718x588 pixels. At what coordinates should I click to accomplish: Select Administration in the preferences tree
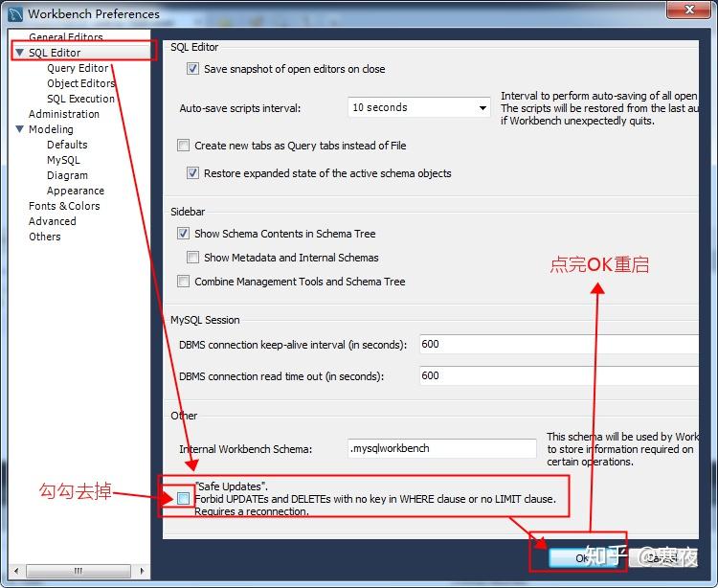[x=64, y=114]
